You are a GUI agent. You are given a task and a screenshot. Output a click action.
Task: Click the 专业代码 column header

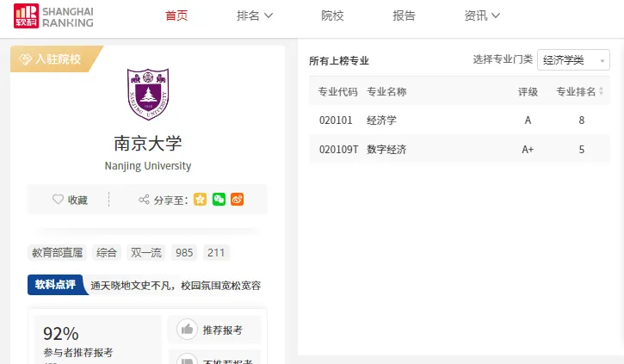pos(338,92)
